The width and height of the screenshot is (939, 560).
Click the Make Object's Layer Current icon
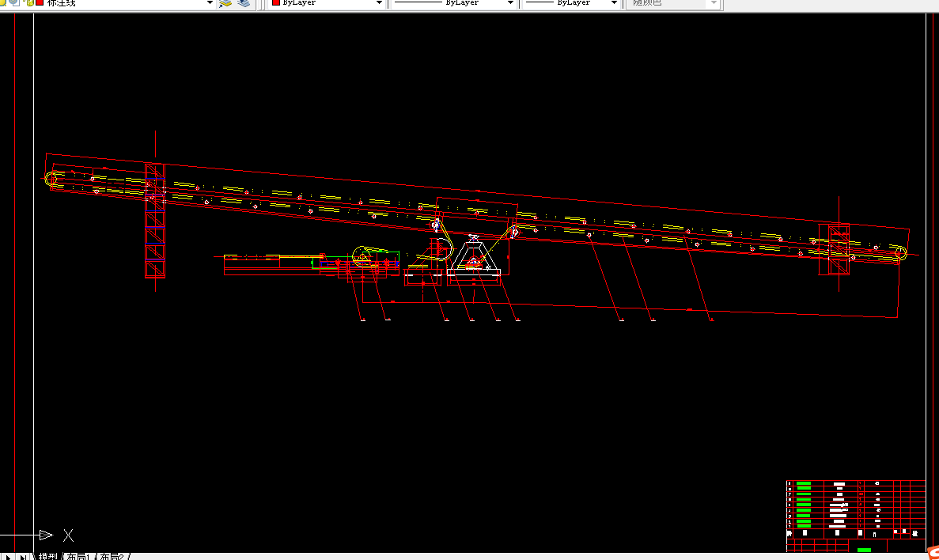click(225, 3)
